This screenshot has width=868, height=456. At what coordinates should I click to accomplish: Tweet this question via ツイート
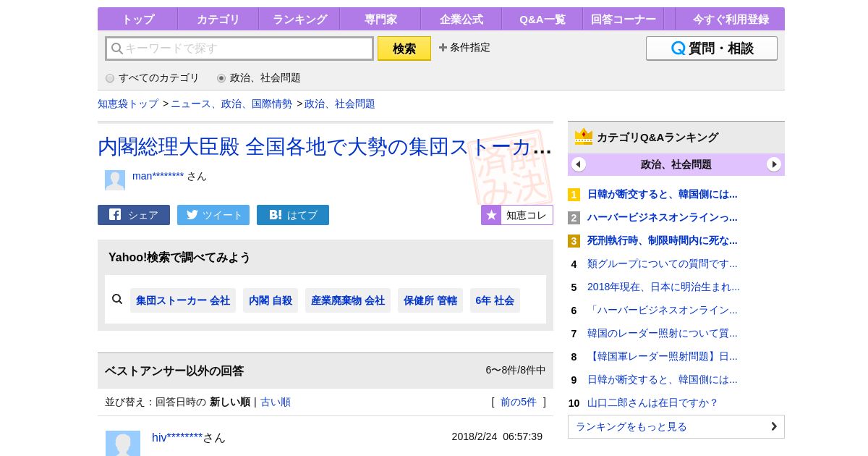coord(213,215)
